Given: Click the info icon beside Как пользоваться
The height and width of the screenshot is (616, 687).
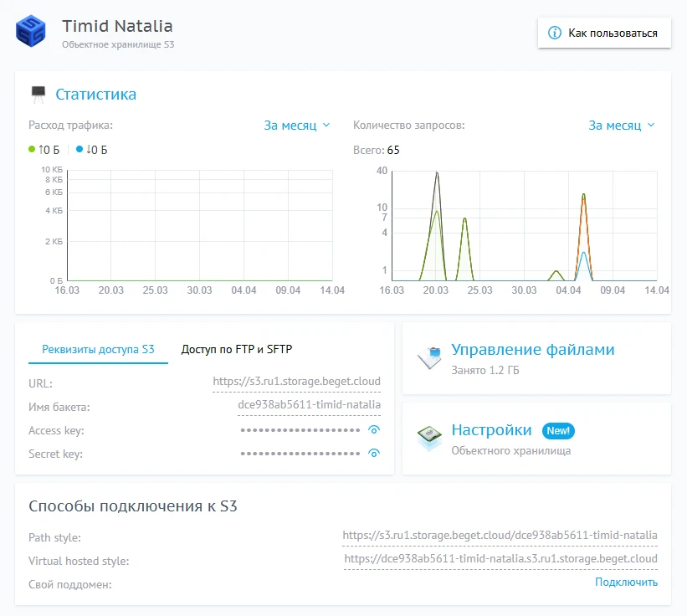Looking at the screenshot, I should click(x=553, y=33).
